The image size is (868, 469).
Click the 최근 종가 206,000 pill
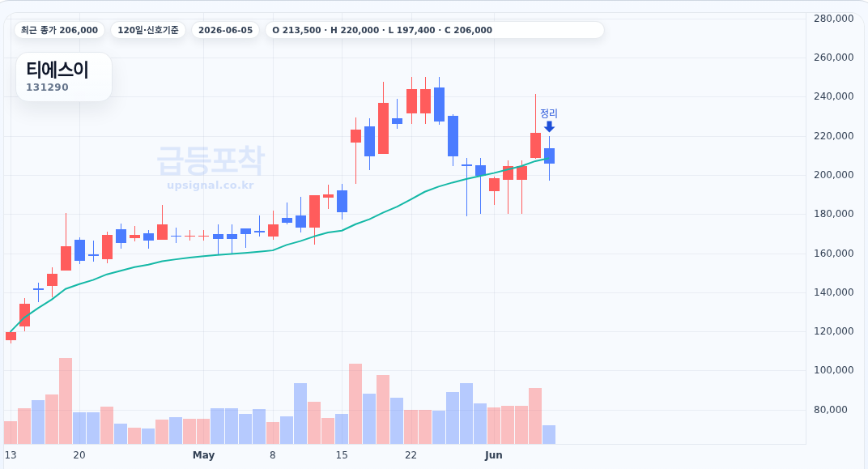(59, 30)
